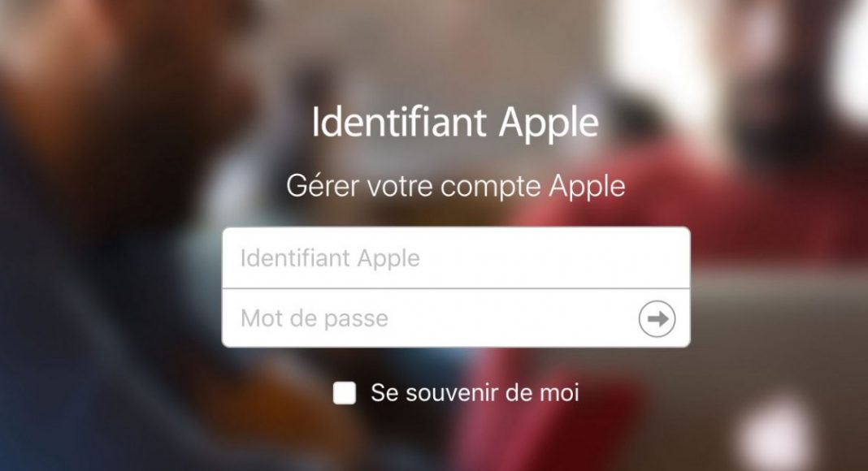868x471 pixels.
Task: Focus the "Identifiant Apple" input field
Action: pos(456,257)
